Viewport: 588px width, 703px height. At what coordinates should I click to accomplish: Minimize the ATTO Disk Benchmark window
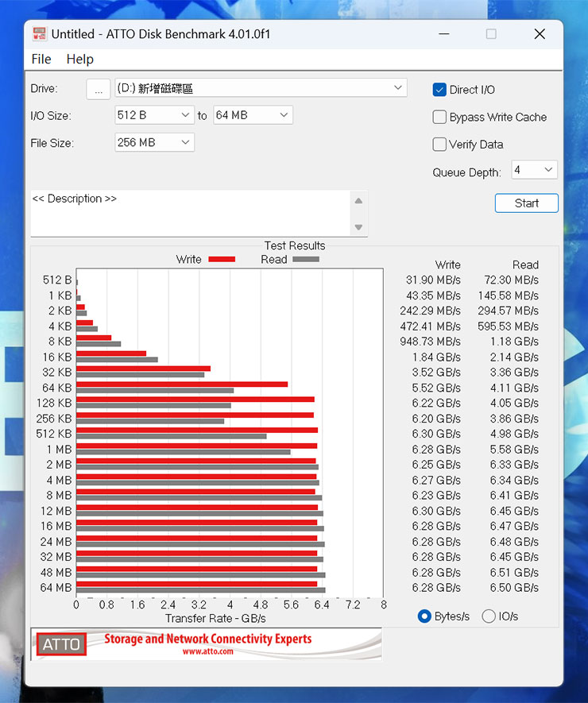tap(444, 34)
